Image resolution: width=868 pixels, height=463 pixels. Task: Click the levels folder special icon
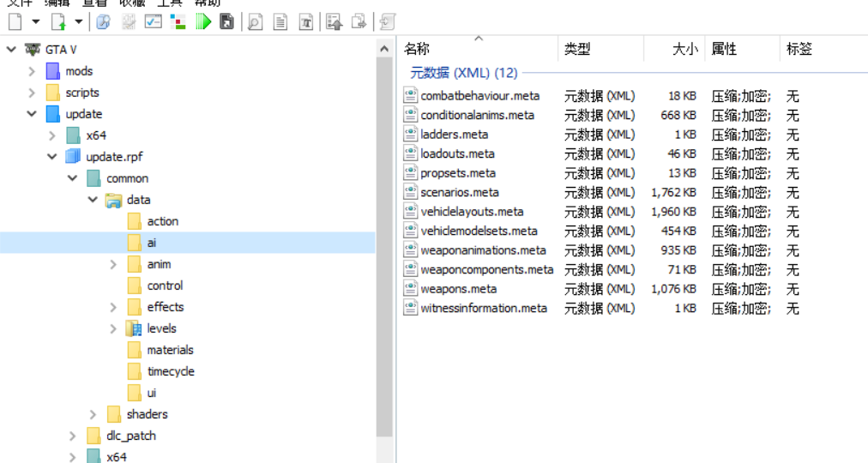click(134, 328)
